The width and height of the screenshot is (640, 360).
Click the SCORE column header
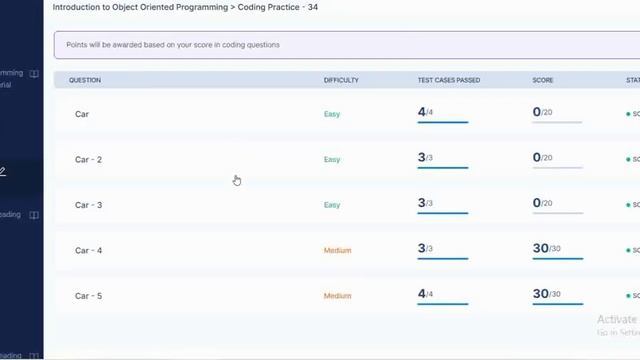[x=543, y=80]
